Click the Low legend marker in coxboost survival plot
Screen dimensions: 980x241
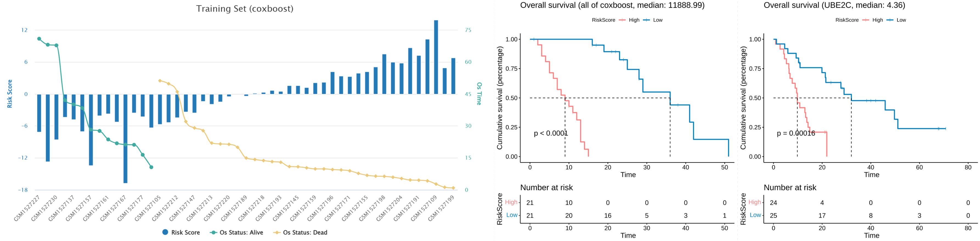tap(646, 20)
